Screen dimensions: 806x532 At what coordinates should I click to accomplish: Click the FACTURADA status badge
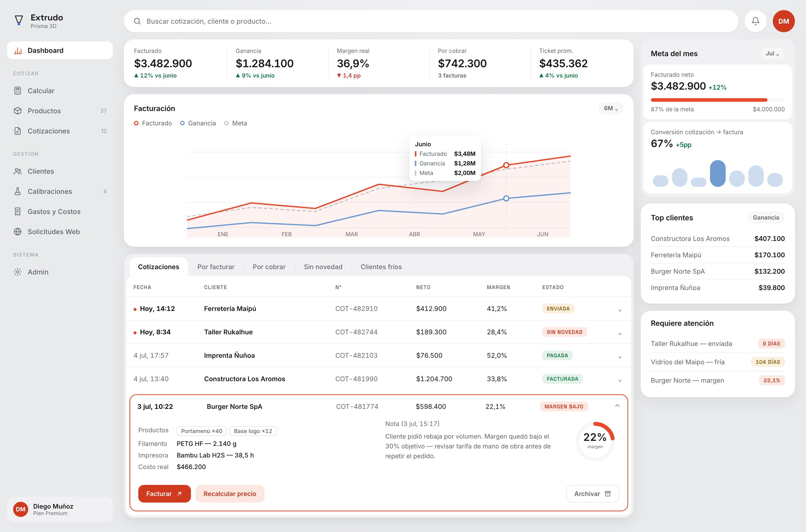[x=563, y=379]
